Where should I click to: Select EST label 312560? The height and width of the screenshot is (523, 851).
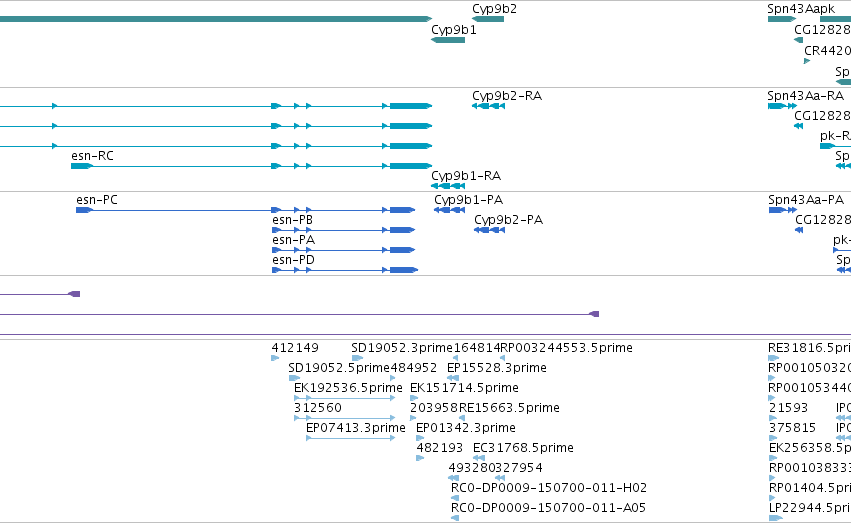(317, 408)
